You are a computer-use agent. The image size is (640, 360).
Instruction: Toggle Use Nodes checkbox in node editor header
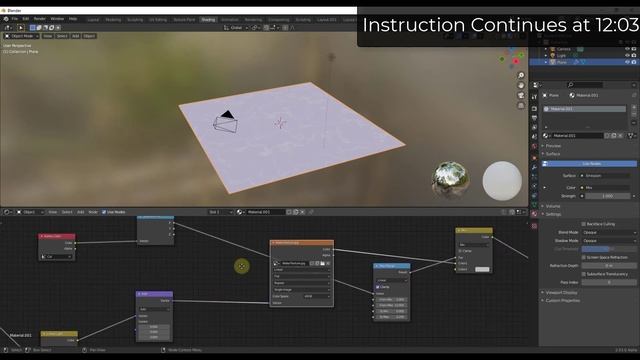(x=104, y=212)
